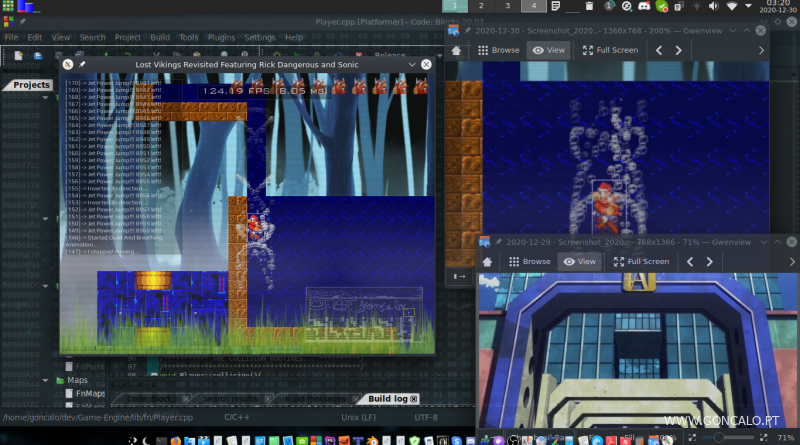800x445 pixels.
Task: Select FnPoint file in project tree
Action: pyautogui.click(x=90, y=366)
